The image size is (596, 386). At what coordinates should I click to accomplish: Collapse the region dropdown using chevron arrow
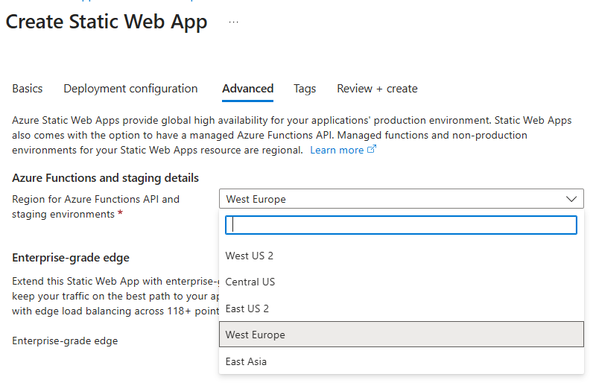click(x=571, y=199)
